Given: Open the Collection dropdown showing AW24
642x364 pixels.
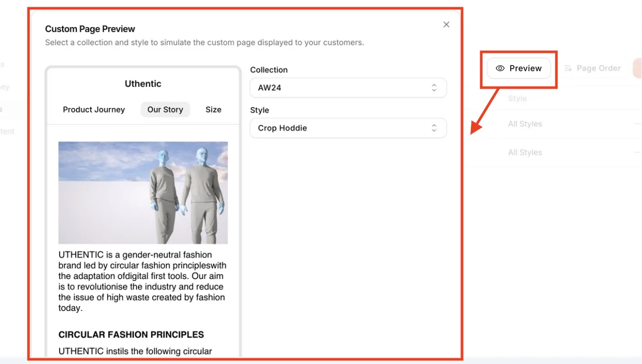Looking at the screenshot, I should coord(348,88).
